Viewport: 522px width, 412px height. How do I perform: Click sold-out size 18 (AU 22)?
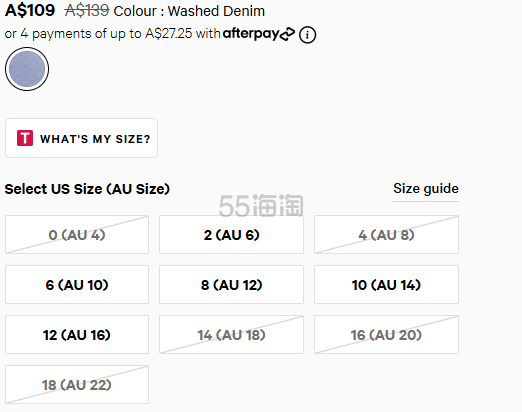point(77,385)
